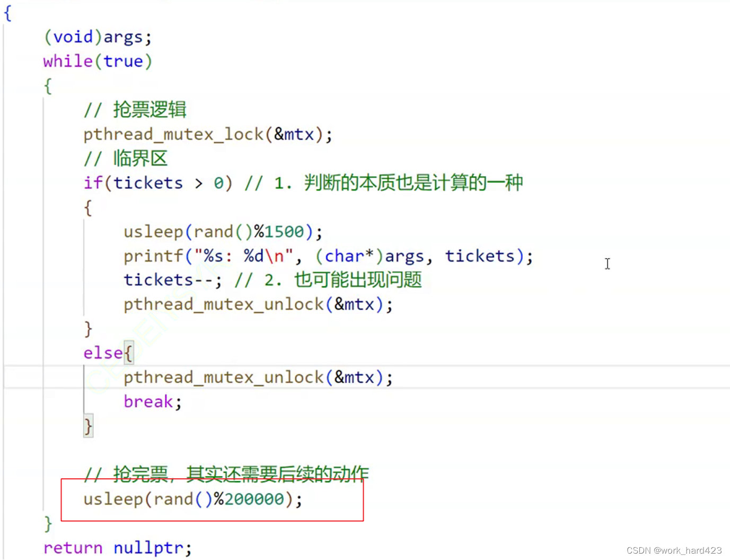Click the "if(tickets > 0)" condition
730x560 pixels.
(x=158, y=183)
